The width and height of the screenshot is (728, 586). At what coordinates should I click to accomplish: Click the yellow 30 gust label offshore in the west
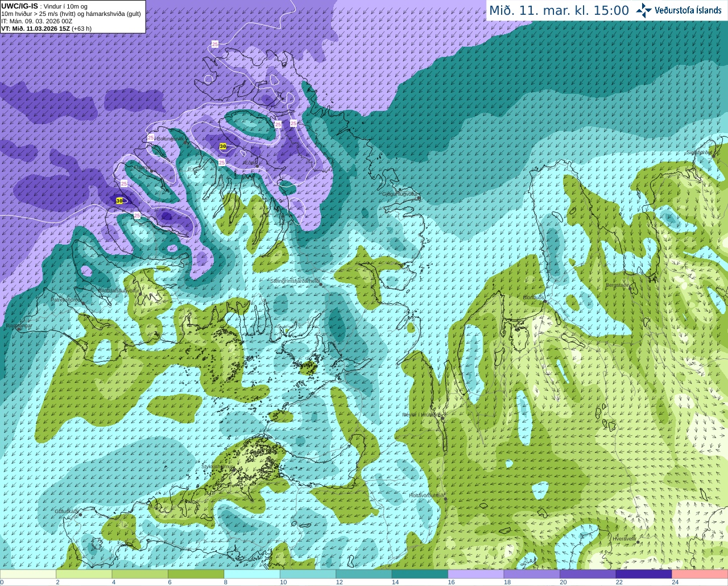point(119,201)
